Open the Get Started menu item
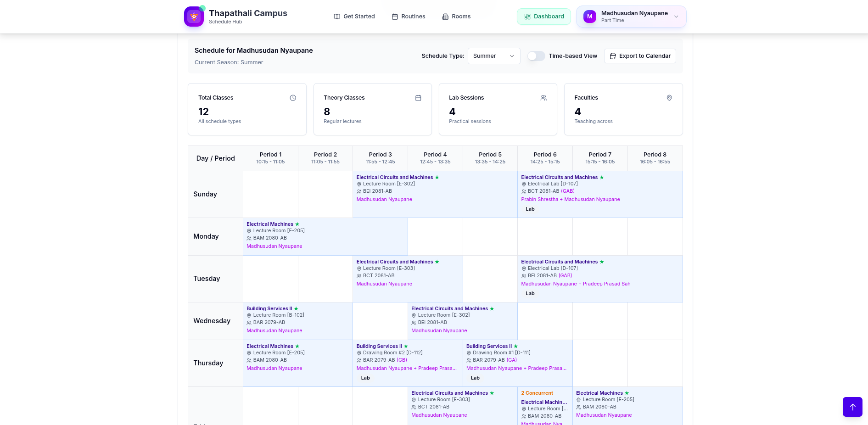 [x=354, y=17]
